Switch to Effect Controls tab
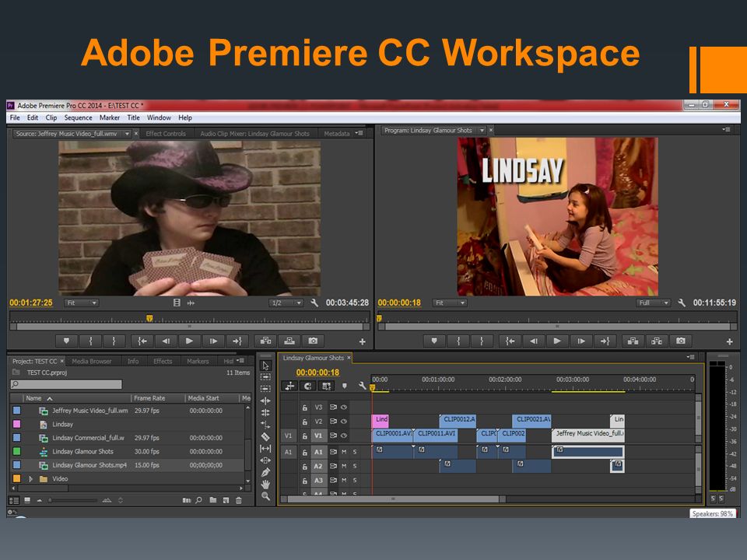 pos(166,134)
